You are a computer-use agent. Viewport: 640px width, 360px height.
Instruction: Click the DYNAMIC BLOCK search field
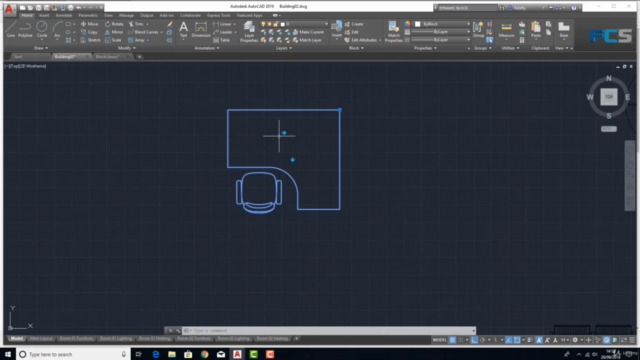tap(467, 8)
